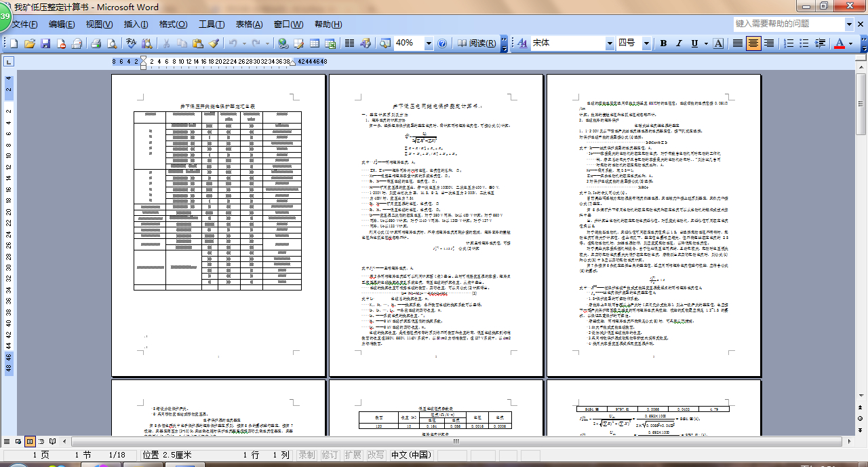Click the Document Map icon
868x467 pixels.
384,43
